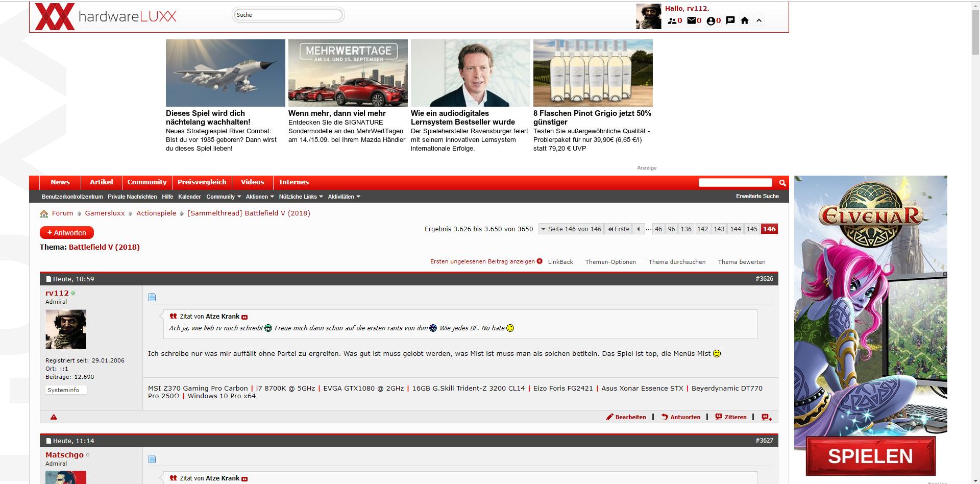The image size is (980, 484).
Task: Click Actionspiele in the breadcrumb
Action: click(156, 213)
